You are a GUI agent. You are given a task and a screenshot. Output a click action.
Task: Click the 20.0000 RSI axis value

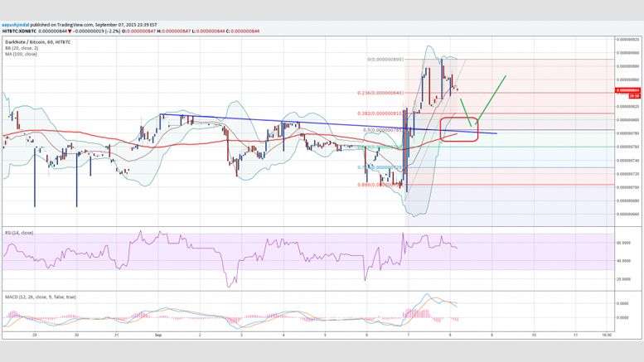[x=624, y=279]
